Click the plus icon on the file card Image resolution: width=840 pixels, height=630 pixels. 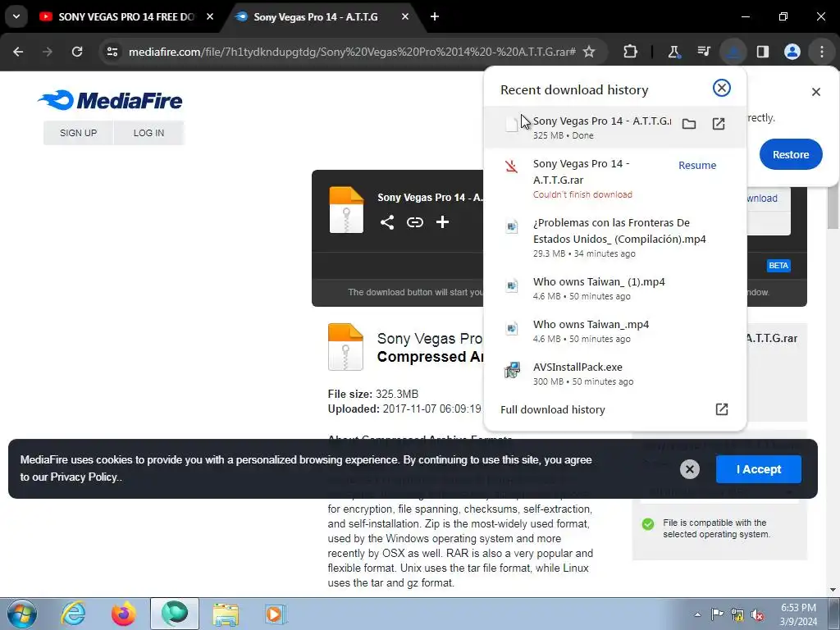[442, 221]
